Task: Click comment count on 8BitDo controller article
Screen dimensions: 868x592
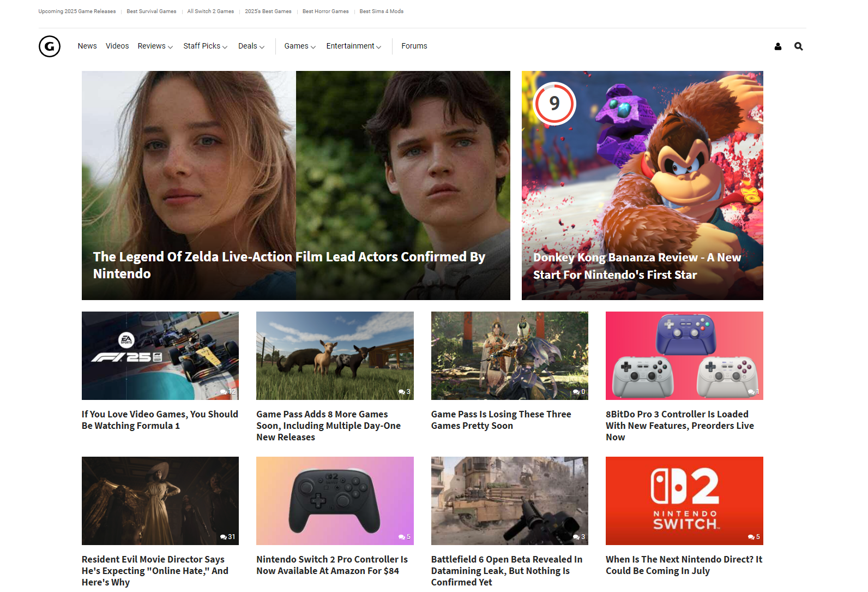Action: [754, 392]
